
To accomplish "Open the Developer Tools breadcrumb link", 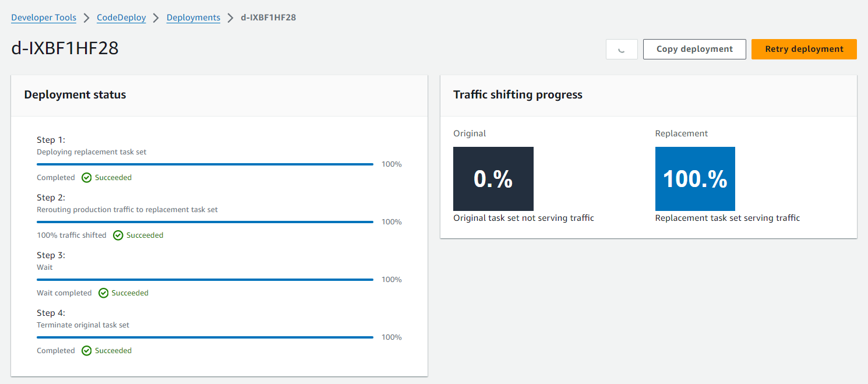I will pyautogui.click(x=44, y=17).
